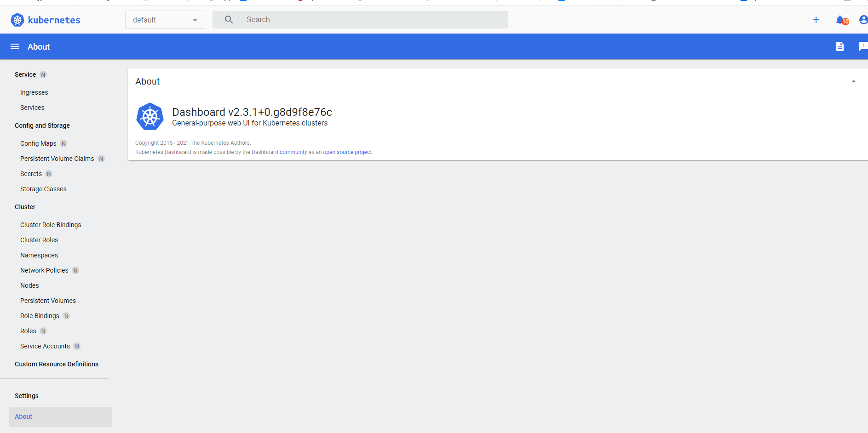Open Secrets in the sidebar

31,174
